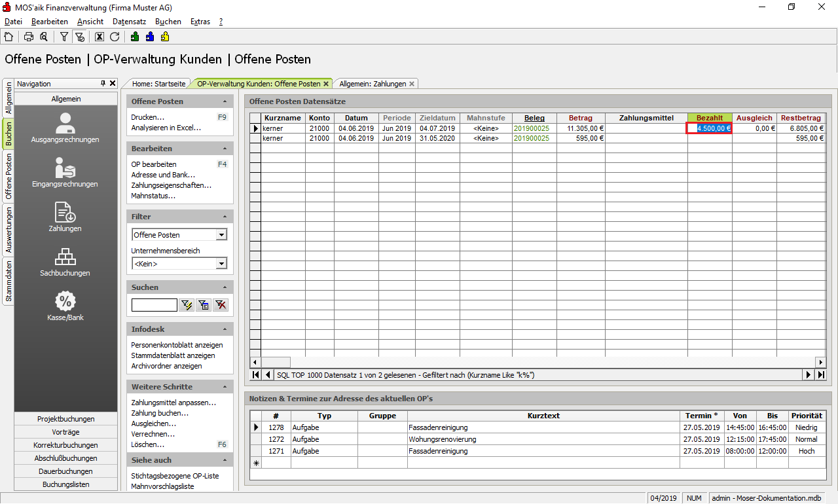Open Kasse/Bank from navigation panel

coord(65,306)
